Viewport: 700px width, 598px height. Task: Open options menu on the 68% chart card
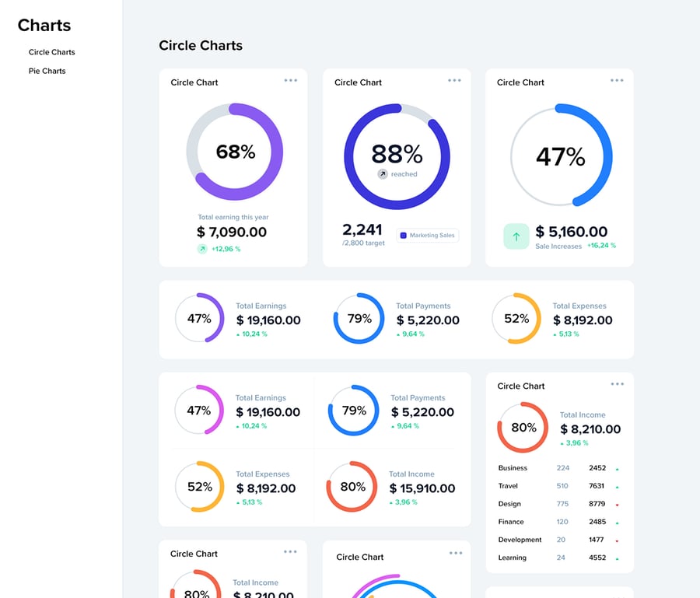click(291, 80)
